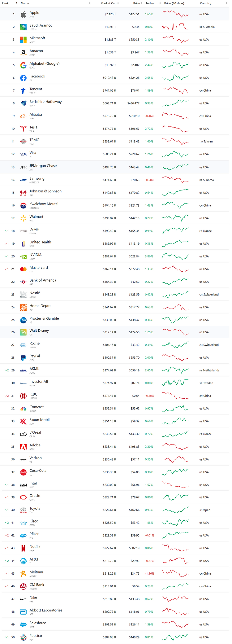Click TSMC country Taiwan
This screenshot has width=232, height=644.
pos(206,142)
